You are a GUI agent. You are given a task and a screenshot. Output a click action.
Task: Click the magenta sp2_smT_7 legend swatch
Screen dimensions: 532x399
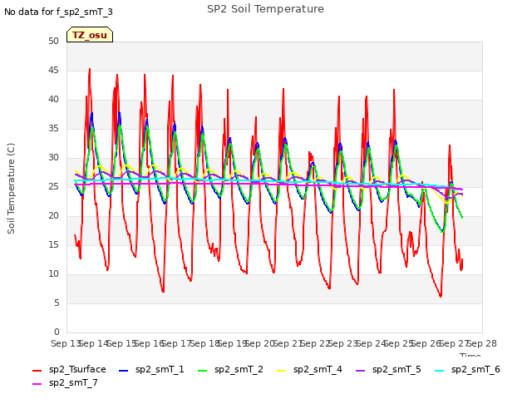tap(37, 384)
